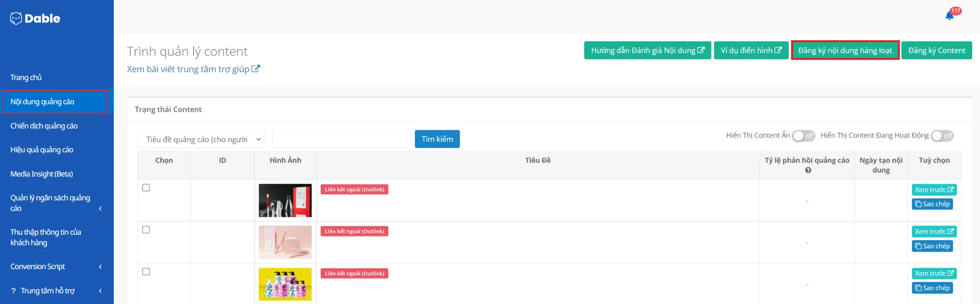Screen dimensions: 980x304
Task: Click third row's Liên kết ngoài (Outlink) badge
Action: click(355, 273)
